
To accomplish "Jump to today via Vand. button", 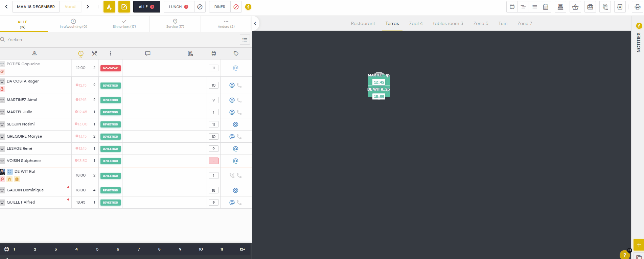I will [71, 7].
